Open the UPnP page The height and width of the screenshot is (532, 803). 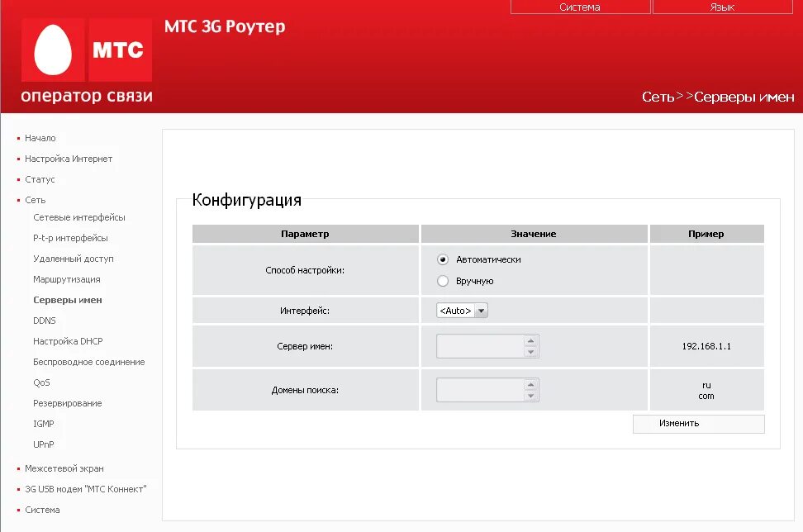coord(44,444)
